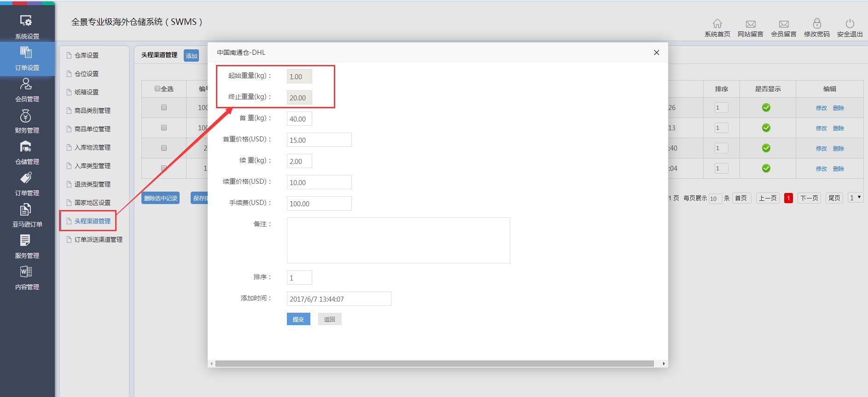Open the page number dropdown in pagination

pyautogui.click(x=855, y=198)
